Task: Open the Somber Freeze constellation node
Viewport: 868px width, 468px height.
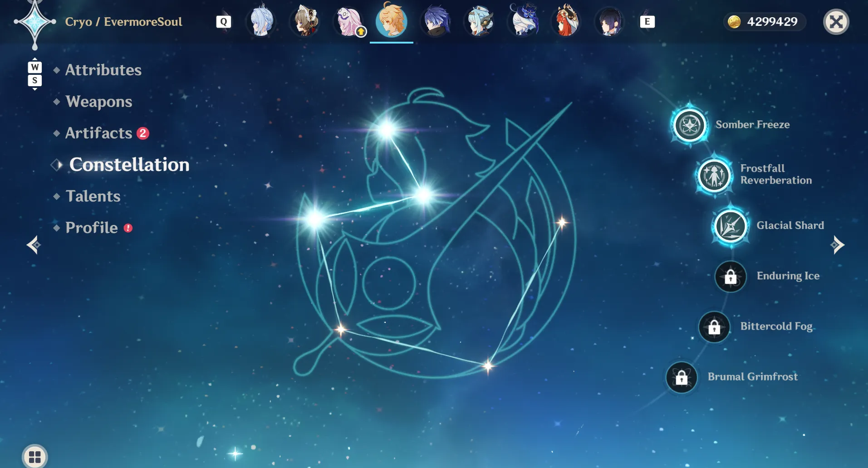Action: pos(690,125)
